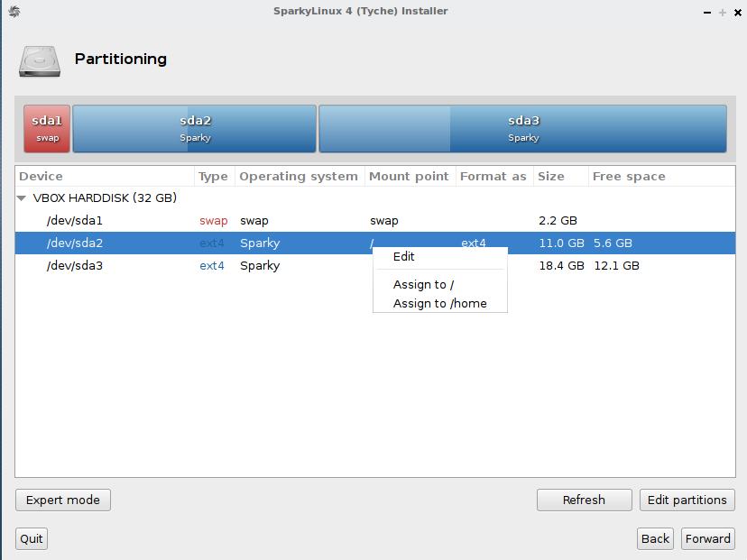Quit the installer
The height and width of the screenshot is (560, 747).
tap(32, 538)
